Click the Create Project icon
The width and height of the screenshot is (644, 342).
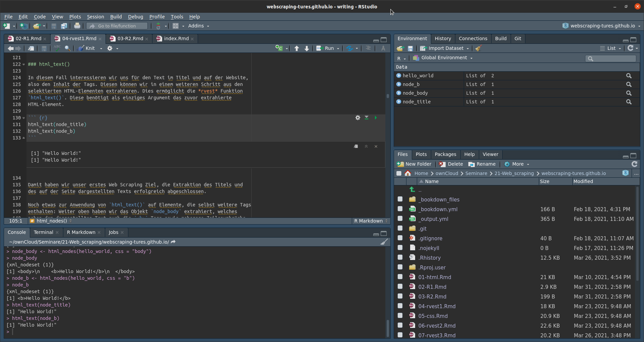(x=24, y=26)
